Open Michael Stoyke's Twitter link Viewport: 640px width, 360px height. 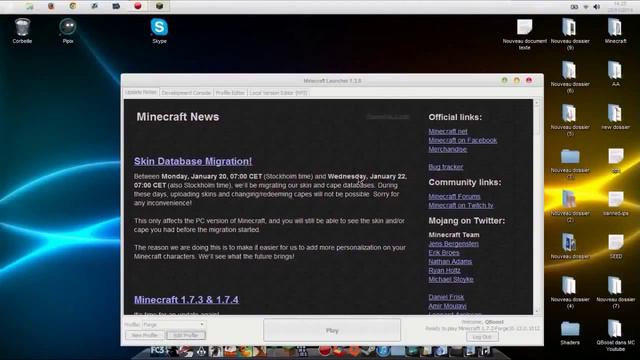click(451, 280)
